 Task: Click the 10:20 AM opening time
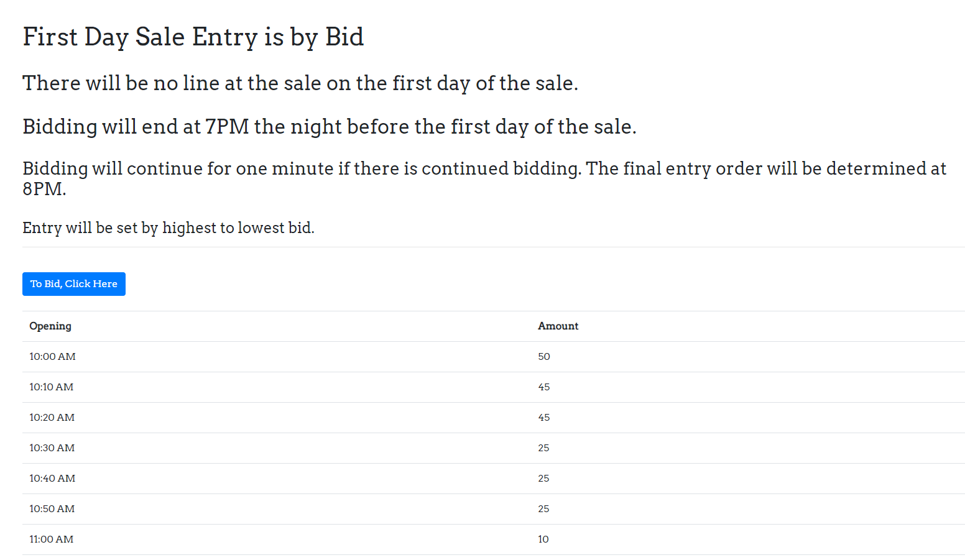pos(52,418)
